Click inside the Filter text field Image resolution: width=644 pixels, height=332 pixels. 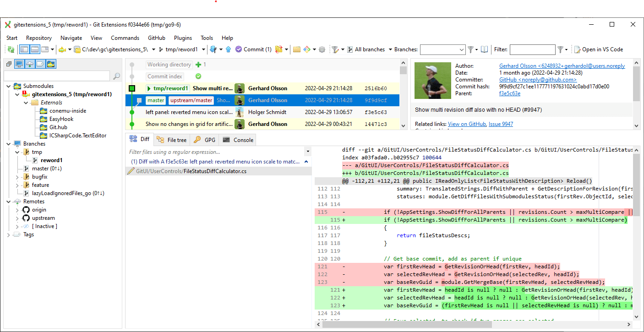point(532,49)
